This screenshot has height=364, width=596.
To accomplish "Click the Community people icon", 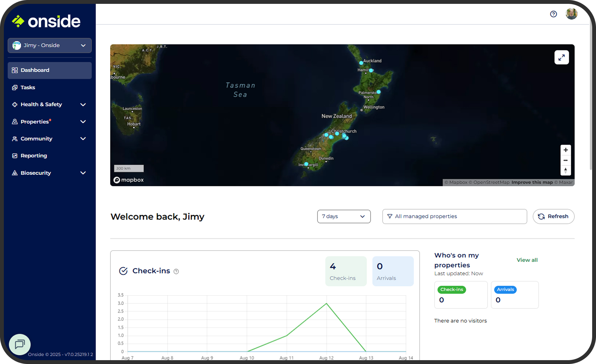I will pos(15,138).
